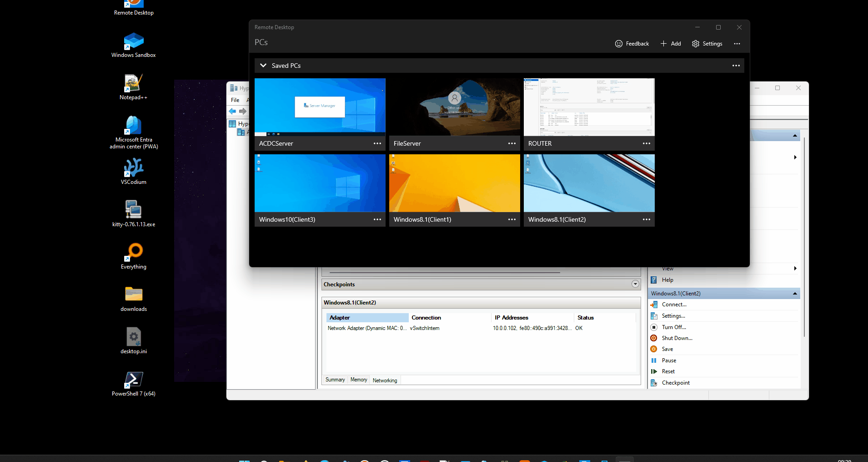This screenshot has height=462, width=868.
Task: Add a new PC connection
Action: (x=671, y=44)
